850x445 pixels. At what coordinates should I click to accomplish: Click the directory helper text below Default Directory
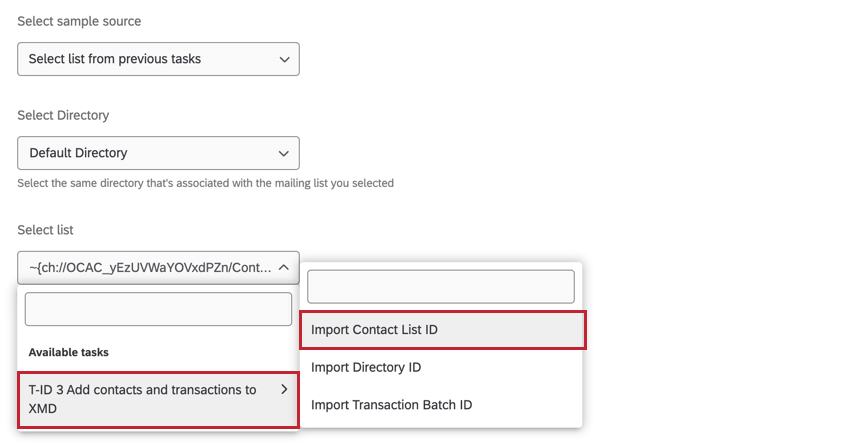(x=205, y=183)
